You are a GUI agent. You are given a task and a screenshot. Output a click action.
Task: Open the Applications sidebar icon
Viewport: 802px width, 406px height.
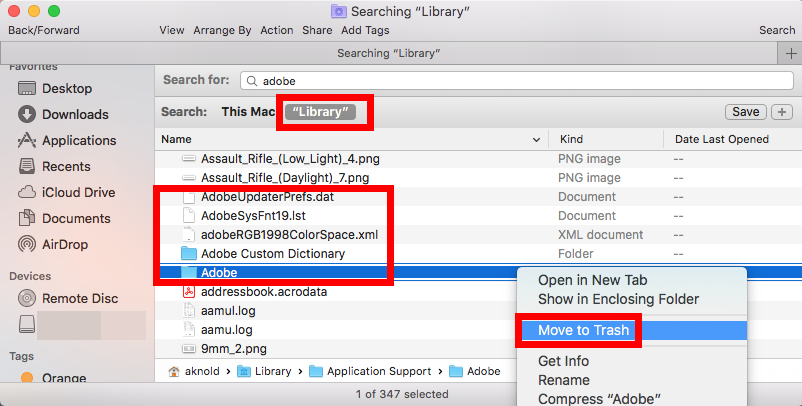(27, 141)
